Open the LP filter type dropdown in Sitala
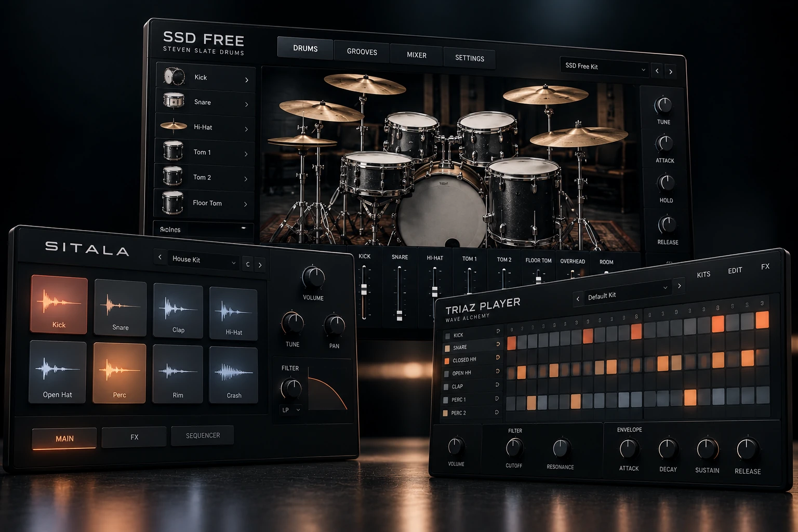 [291, 410]
